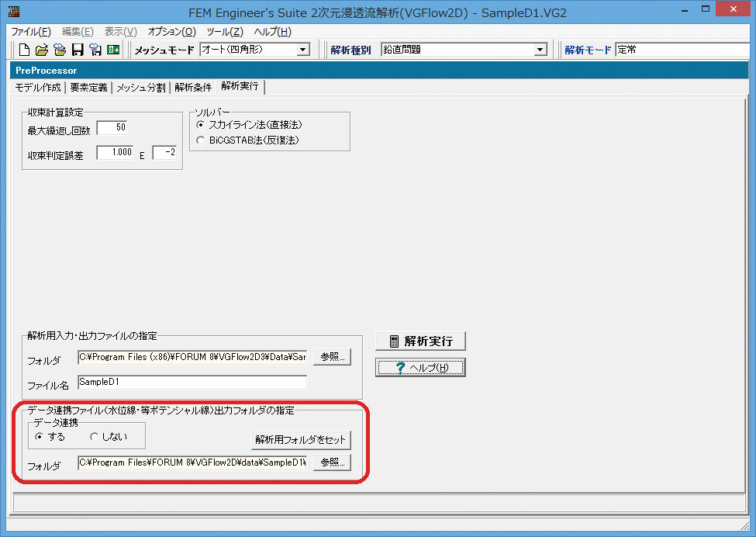
Task: Click the New file toolbar icon
Action: (24, 49)
